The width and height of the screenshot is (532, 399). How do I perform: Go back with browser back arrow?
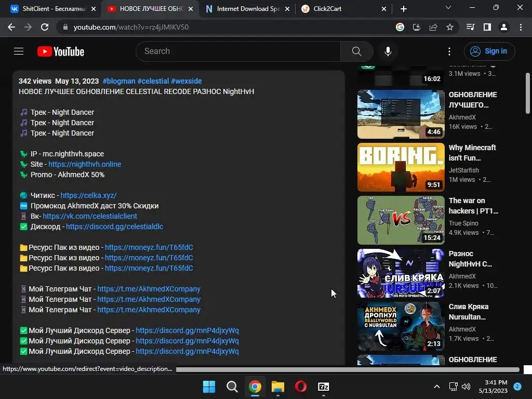[x=11, y=27]
